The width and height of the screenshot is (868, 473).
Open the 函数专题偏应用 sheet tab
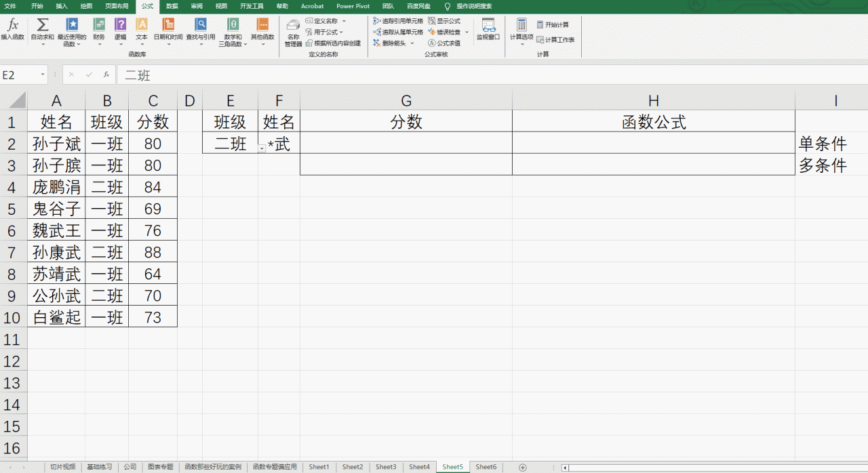pyautogui.click(x=275, y=467)
